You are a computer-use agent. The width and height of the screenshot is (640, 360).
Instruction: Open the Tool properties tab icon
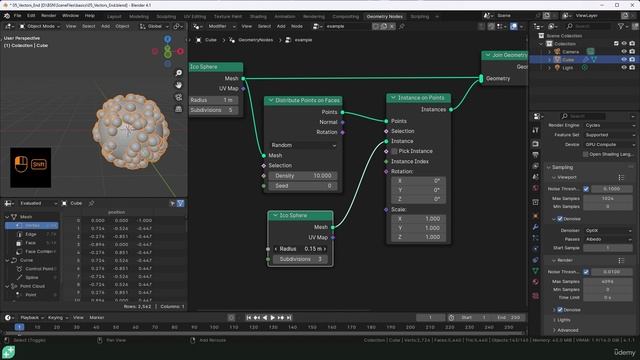point(536,130)
